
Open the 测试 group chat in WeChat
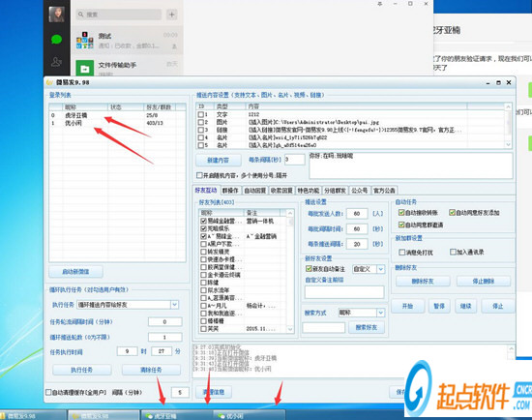pyautogui.click(x=128, y=40)
